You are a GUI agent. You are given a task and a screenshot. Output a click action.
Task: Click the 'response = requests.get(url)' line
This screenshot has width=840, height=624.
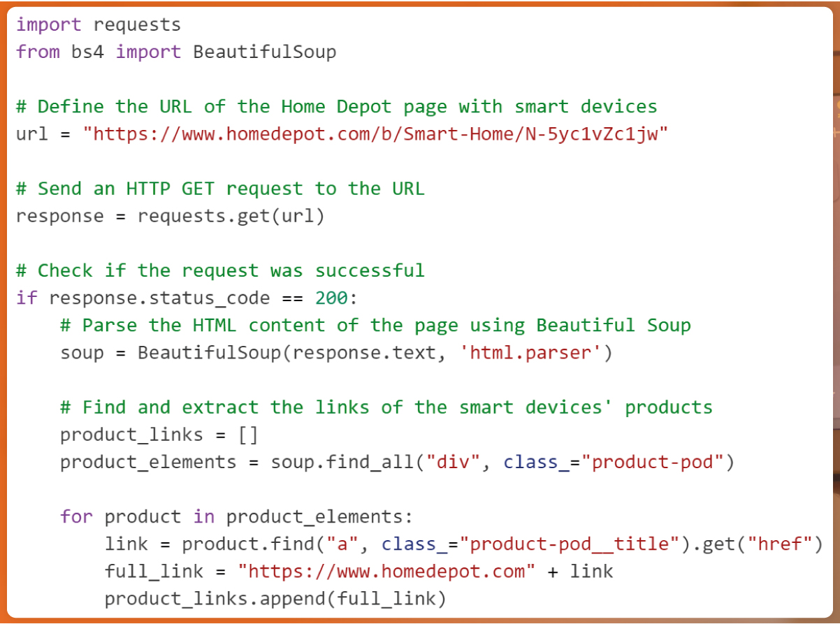[x=171, y=216]
